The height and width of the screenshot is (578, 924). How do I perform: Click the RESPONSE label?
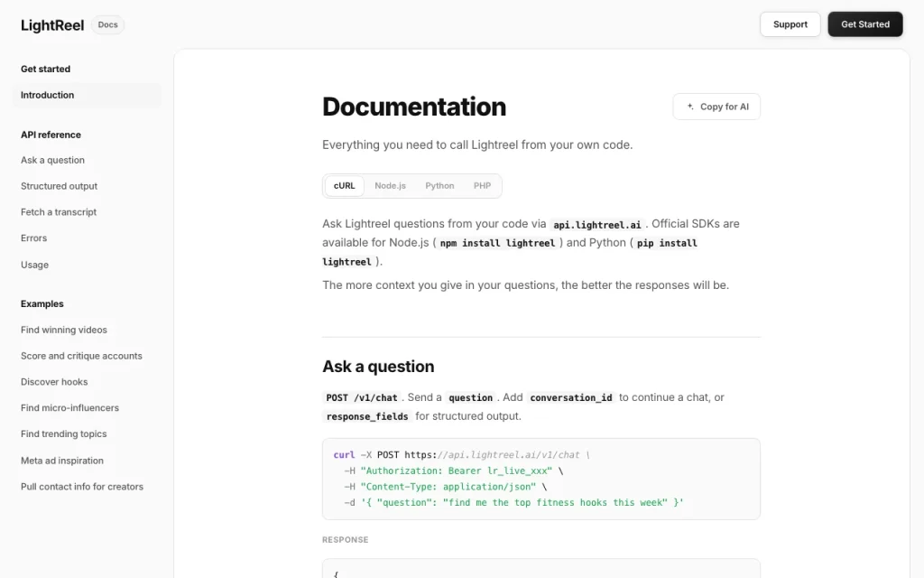coord(346,540)
